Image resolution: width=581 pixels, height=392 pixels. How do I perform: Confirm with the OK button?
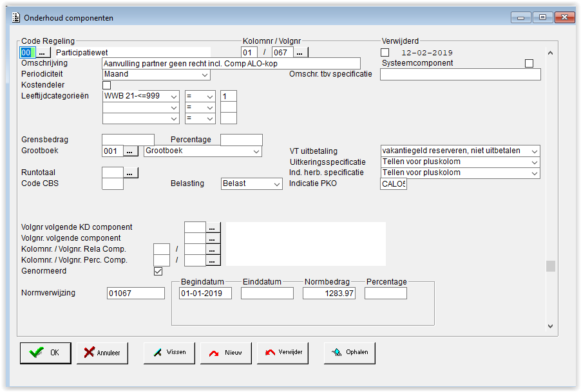point(46,353)
